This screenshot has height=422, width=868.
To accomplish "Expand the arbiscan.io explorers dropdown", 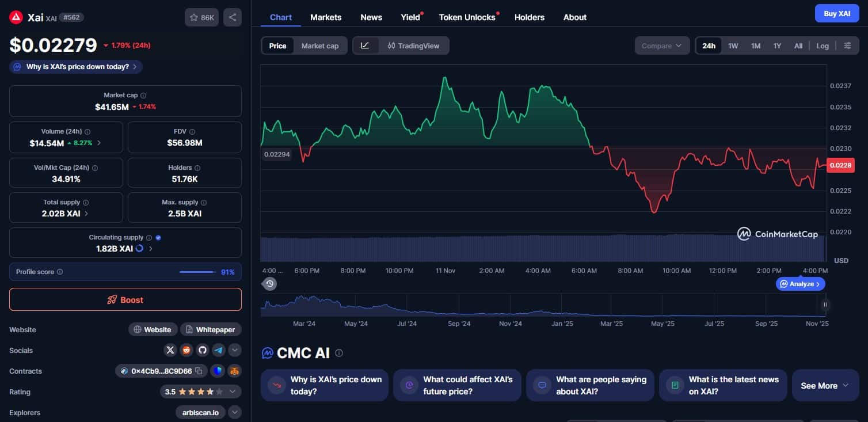I will point(235,413).
